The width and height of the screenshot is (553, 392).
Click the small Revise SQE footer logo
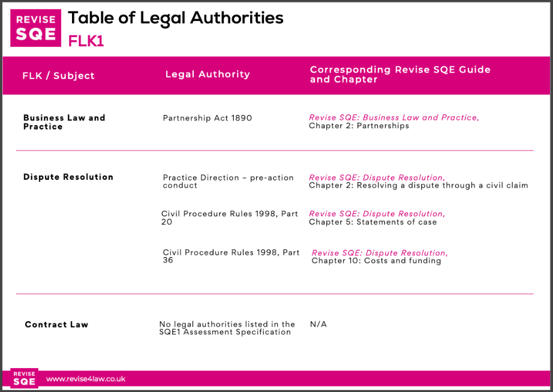[x=25, y=378]
